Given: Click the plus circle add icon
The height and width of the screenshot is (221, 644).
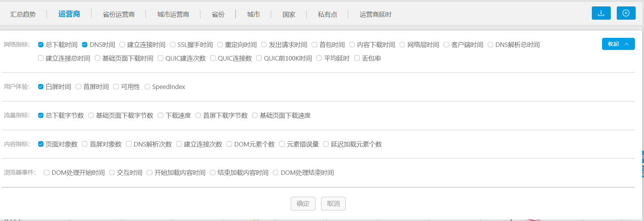Looking at the screenshot, I should tap(626, 13).
